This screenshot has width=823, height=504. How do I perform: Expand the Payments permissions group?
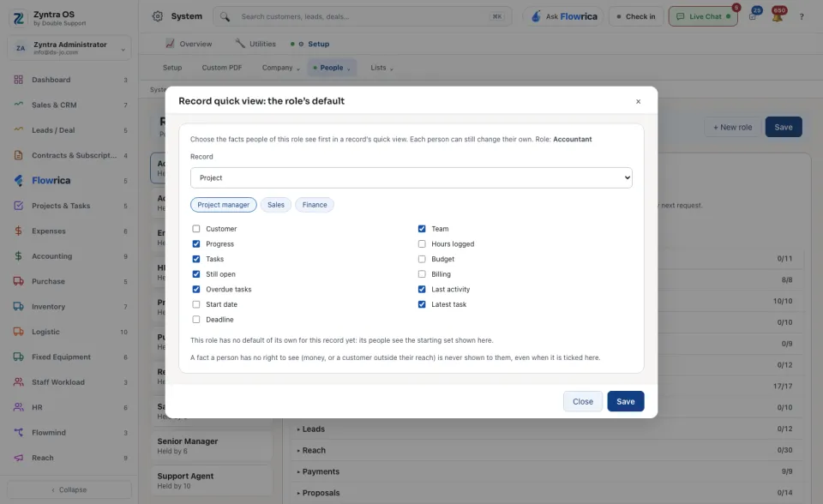[x=546, y=471]
